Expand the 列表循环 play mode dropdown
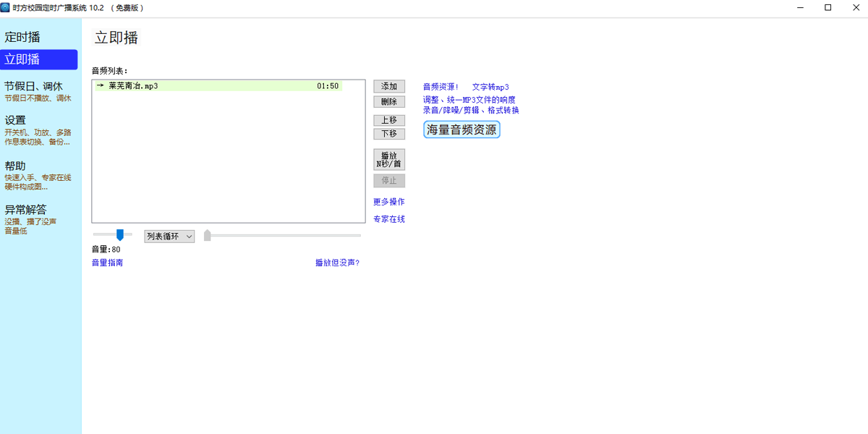The height and width of the screenshot is (434, 868). coord(169,237)
